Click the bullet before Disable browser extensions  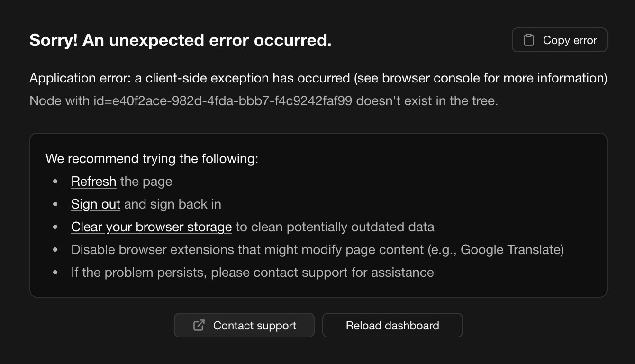coord(56,250)
